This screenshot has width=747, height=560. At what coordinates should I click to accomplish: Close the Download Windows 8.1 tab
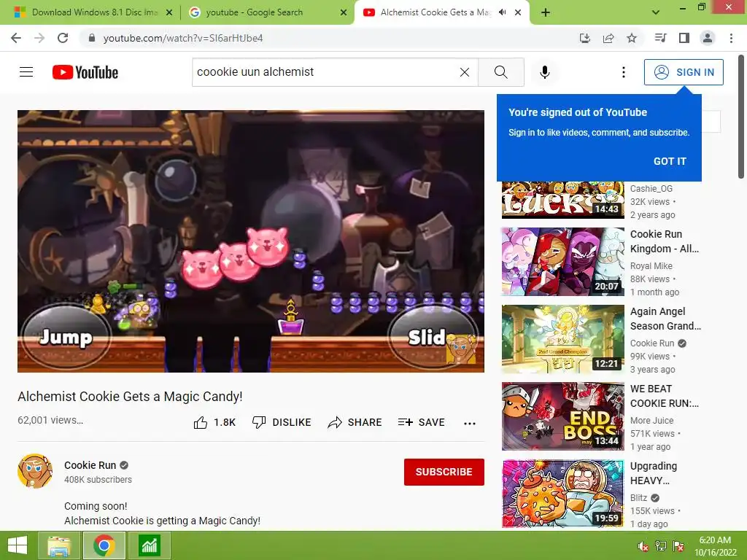pyautogui.click(x=169, y=13)
